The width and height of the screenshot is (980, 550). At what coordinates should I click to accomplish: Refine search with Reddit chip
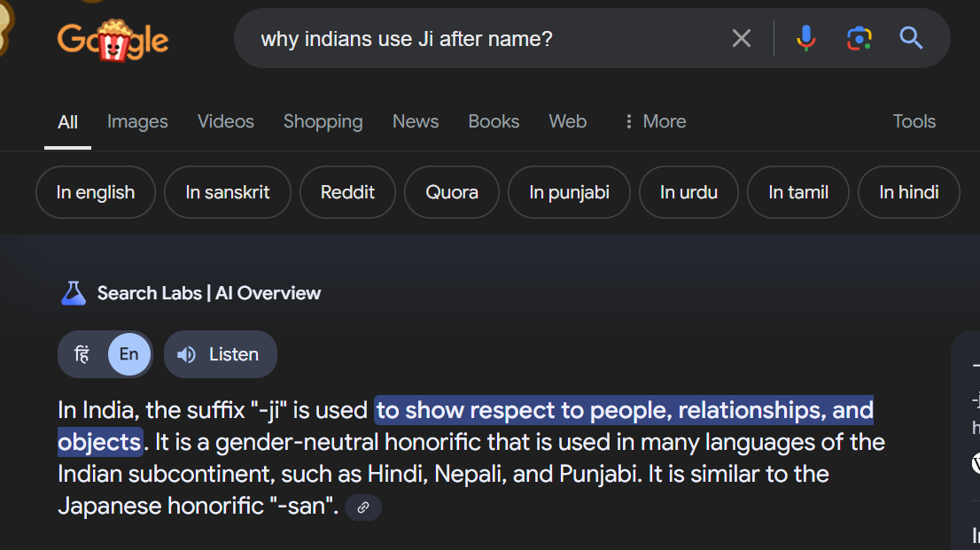pos(347,192)
